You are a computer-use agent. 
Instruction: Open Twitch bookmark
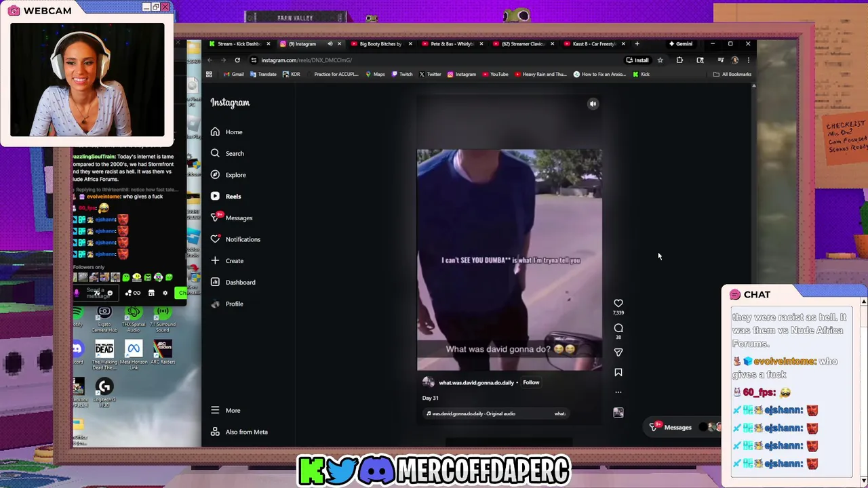pos(402,75)
